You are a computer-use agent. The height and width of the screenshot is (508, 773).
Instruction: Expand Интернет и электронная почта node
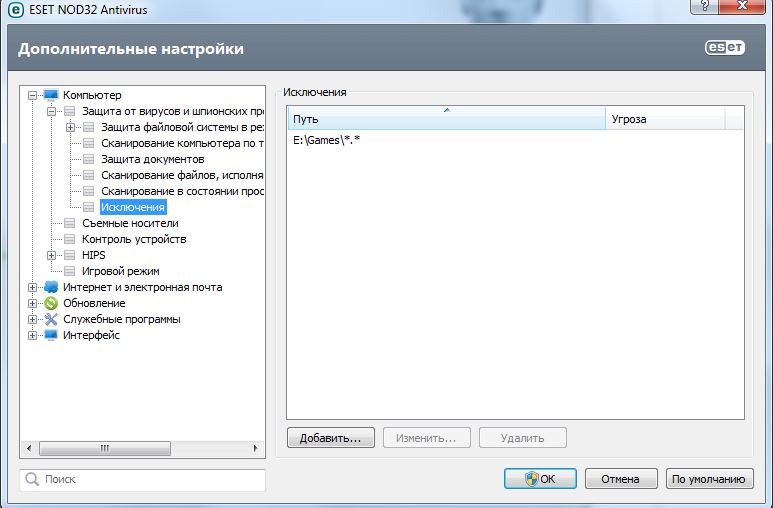[x=33, y=287]
